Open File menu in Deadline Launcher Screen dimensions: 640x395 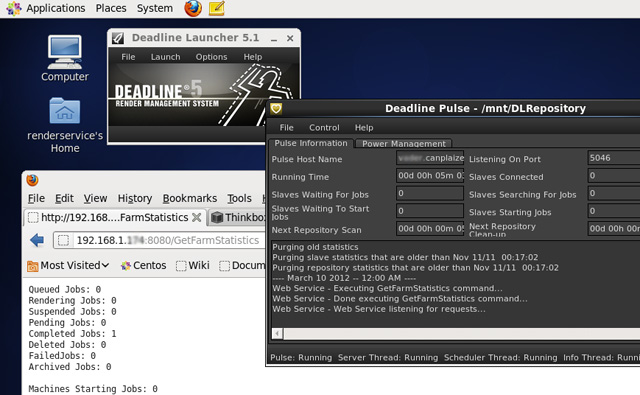point(128,57)
